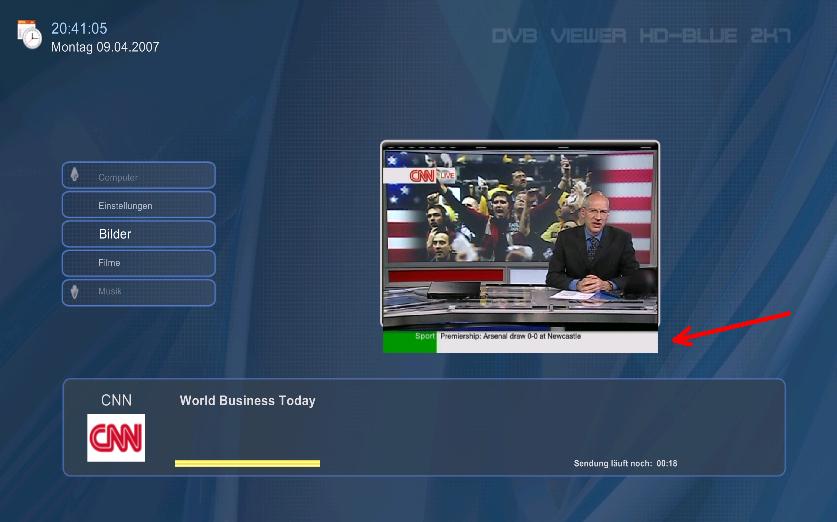This screenshot has height=522, width=837.
Task: Click the calendar clock icon
Action: [x=29, y=35]
